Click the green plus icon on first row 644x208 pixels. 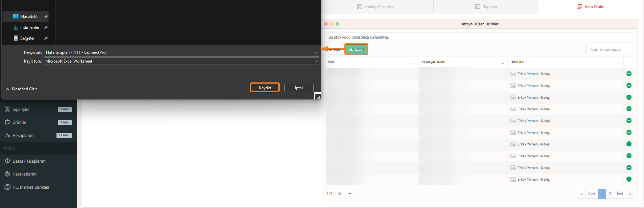[x=629, y=74]
